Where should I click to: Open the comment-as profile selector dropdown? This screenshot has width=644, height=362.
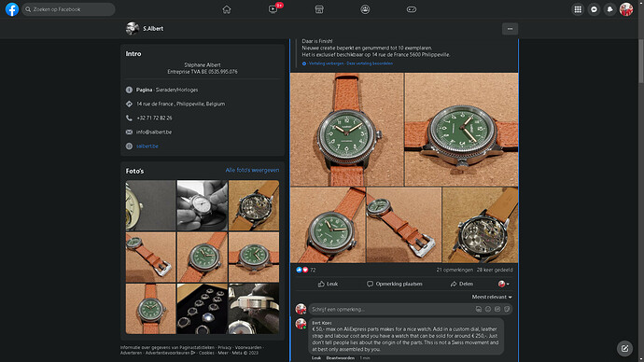[x=504, y=284]
